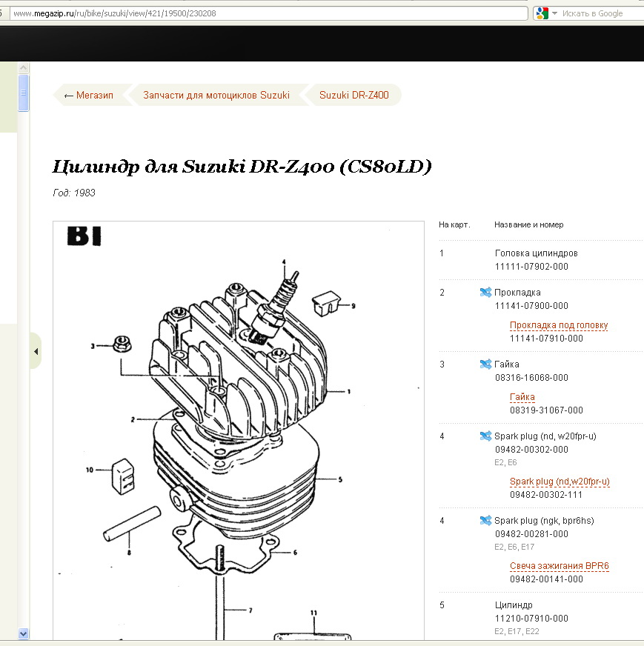Image resolution: width=644 pixels, height=646 pixels.
Task: Select part number 09482-00281-000
Action: pyautogui.click(x=531, y=534)
